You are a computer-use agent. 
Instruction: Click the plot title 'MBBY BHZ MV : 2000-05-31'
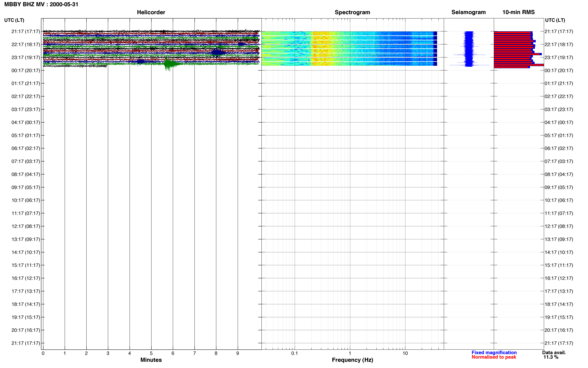(x=41, y=4)
